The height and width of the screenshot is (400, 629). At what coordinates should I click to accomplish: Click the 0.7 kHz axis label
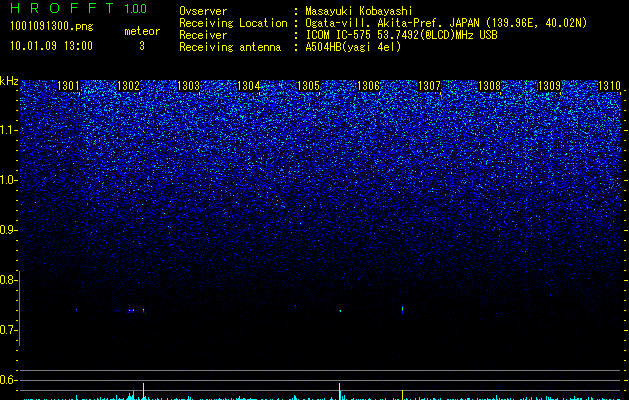8,330
